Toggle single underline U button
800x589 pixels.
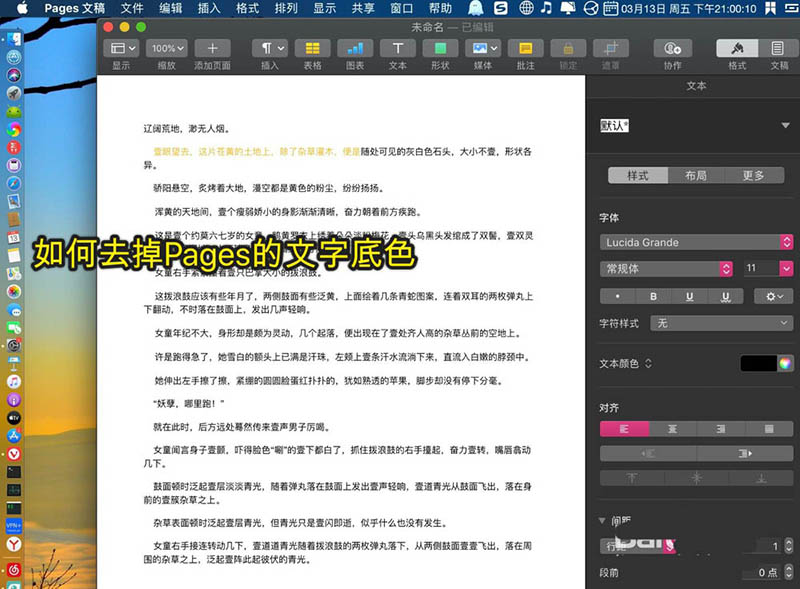pyautogui.click(x=689, y=297)
